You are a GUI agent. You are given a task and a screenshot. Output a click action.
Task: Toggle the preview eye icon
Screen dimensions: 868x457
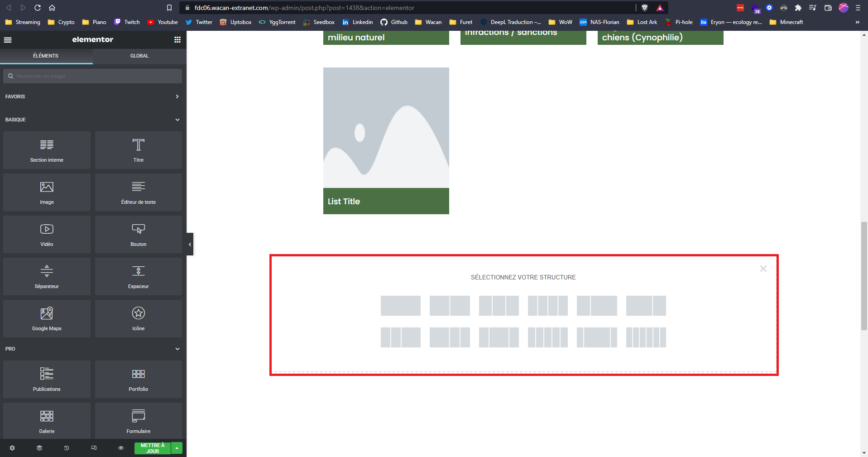pyautogui.click(x=120, y=448)
